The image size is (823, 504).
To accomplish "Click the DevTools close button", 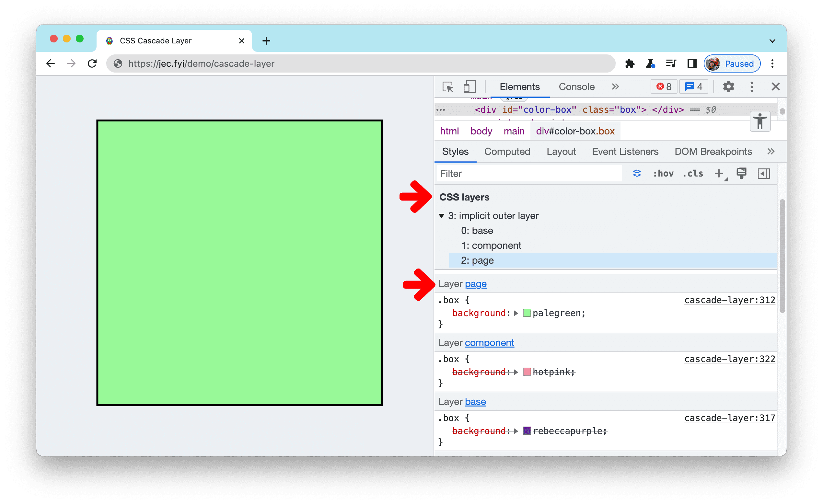I will tap(775, 86).
